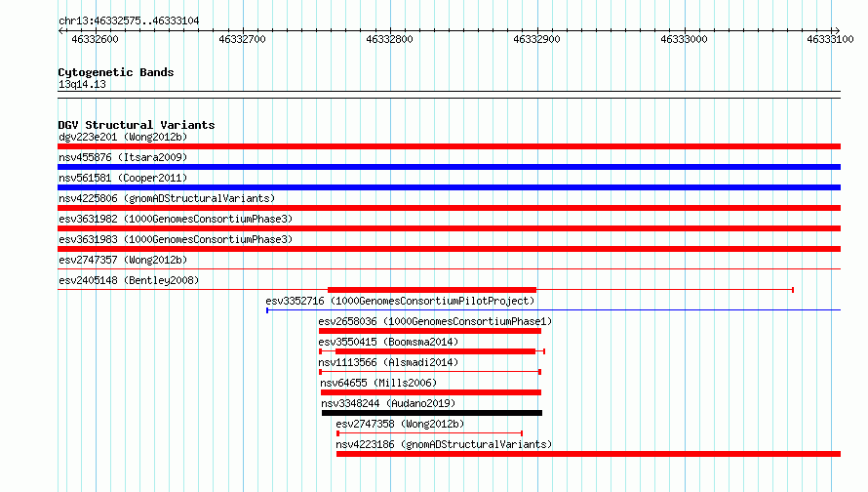Click the chr13:46332575..46333104 region label
Screen dimensions: 868x492
pyautogui.click(x=129, y=21)
